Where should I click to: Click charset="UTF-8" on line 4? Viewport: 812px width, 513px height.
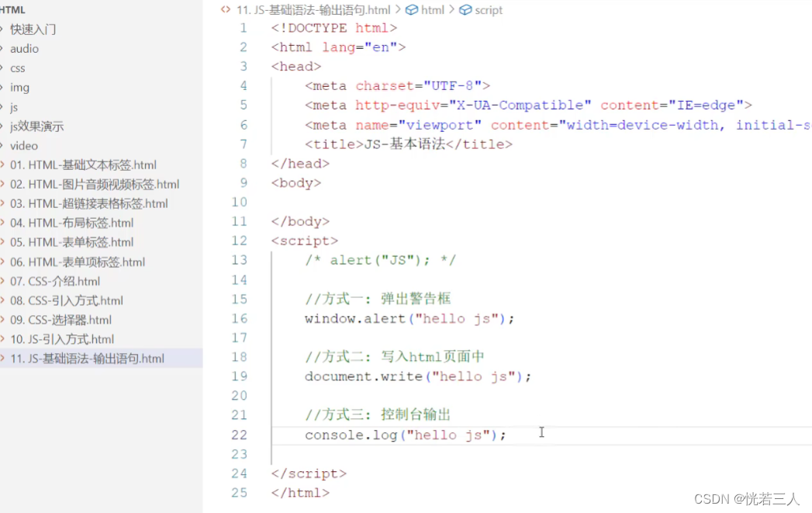pos(419,86)
